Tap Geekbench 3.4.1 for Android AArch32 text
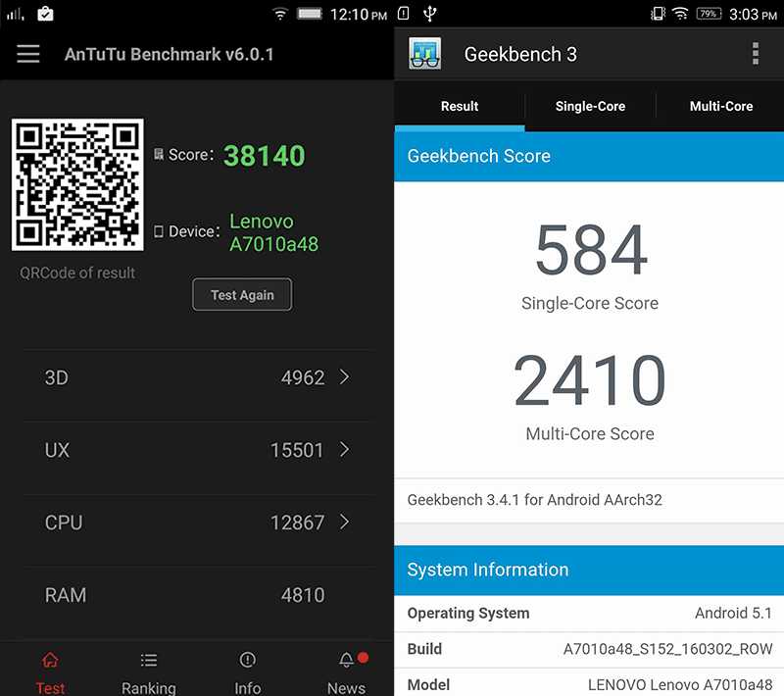 (534, 500)
